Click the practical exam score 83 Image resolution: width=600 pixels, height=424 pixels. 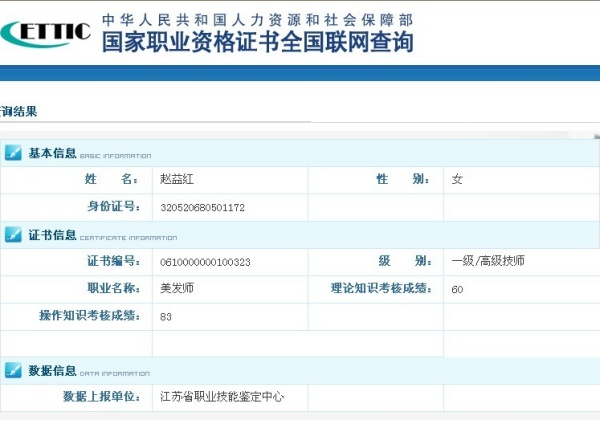[x=166, y=317]
